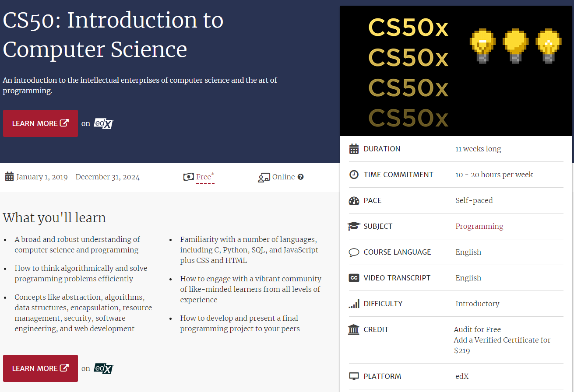Open the Programming subject link
Screen dimensions: 574x392
479,226
